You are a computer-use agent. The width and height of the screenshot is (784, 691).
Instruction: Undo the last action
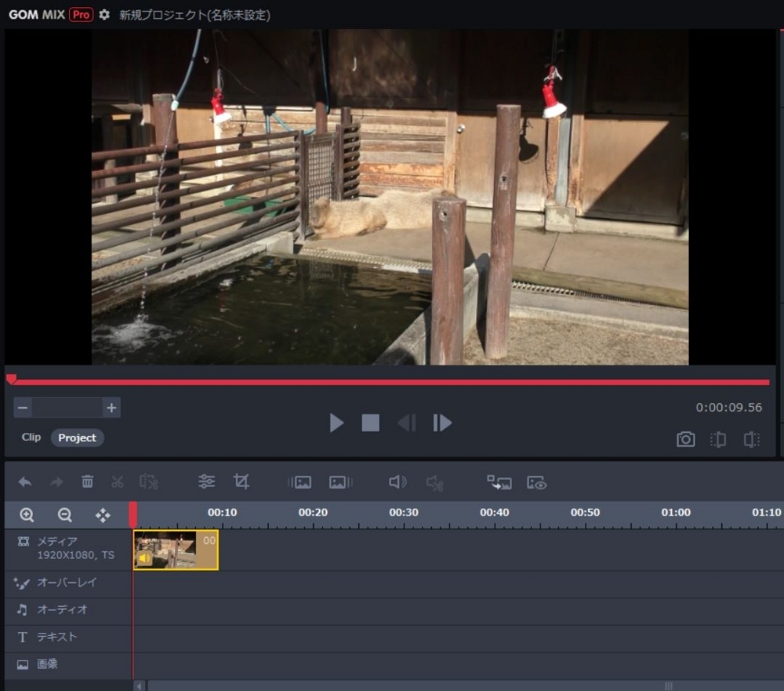point(25,482)
